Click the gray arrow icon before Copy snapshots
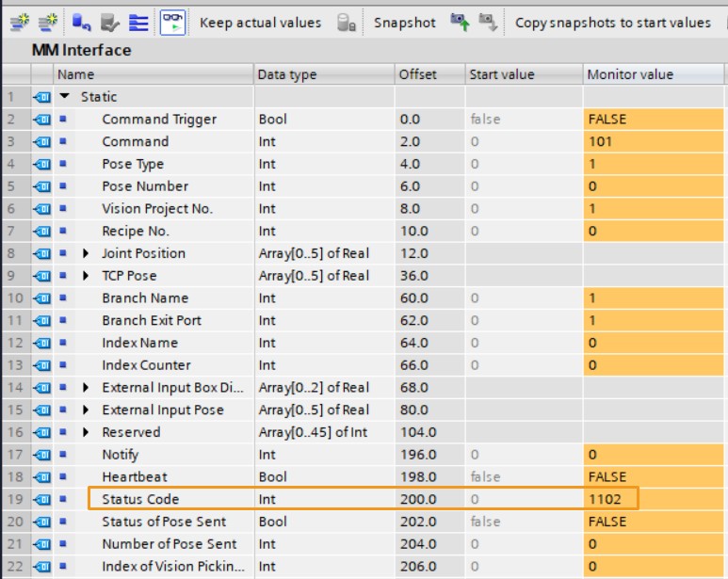This screenshot has width=728, height=579. [x=488, y=22]
